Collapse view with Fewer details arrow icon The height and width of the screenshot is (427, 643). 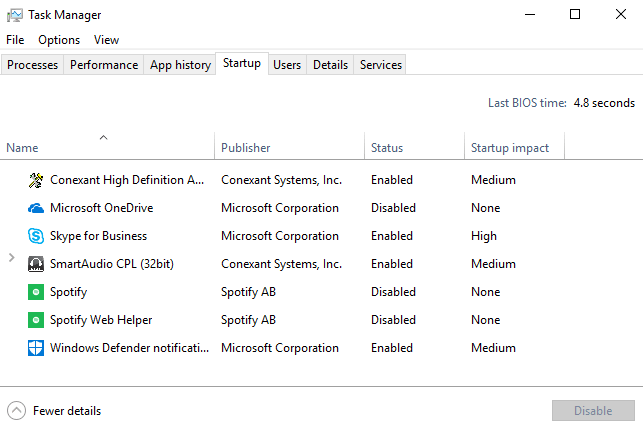[x=16, y=411]
